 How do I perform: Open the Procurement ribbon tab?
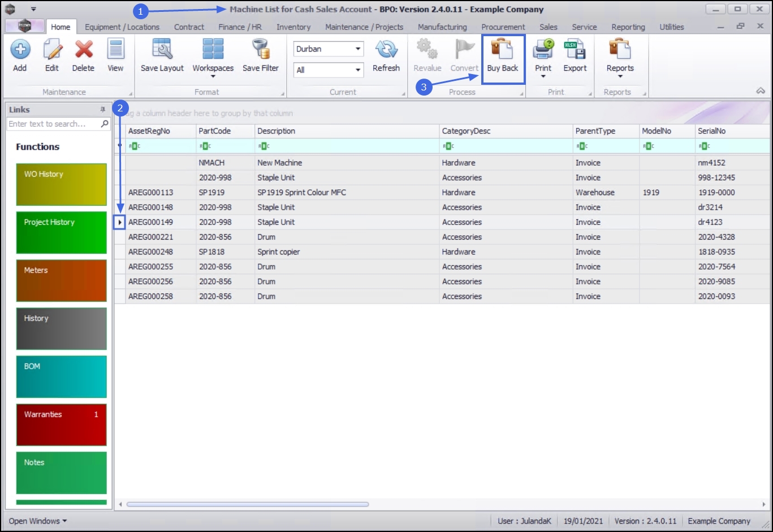[x=503, y=27]
